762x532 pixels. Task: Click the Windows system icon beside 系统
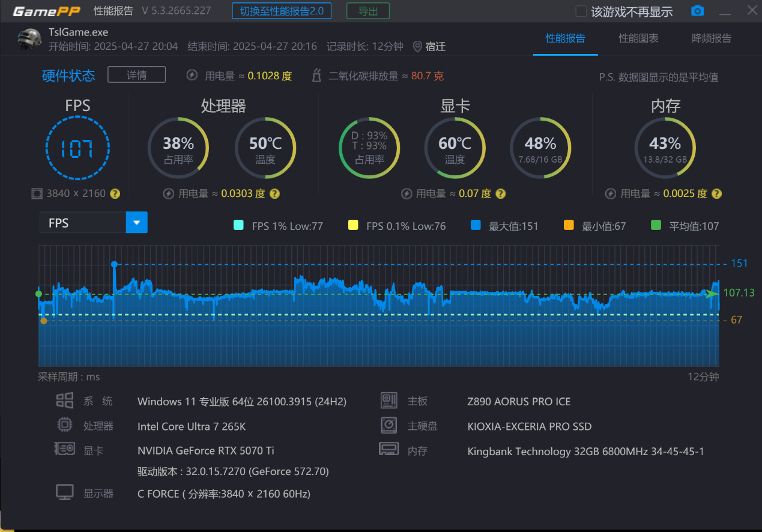point(64,401)
